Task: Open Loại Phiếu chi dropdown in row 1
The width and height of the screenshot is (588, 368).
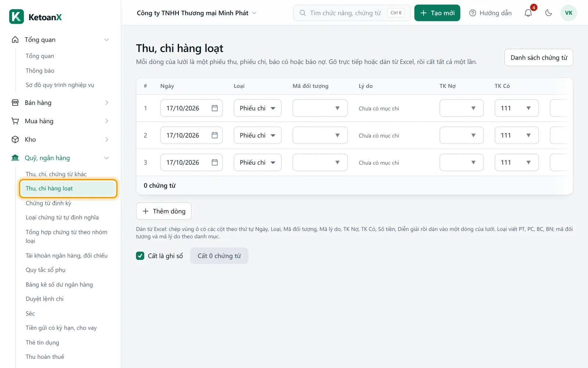Action: (258, 108)
